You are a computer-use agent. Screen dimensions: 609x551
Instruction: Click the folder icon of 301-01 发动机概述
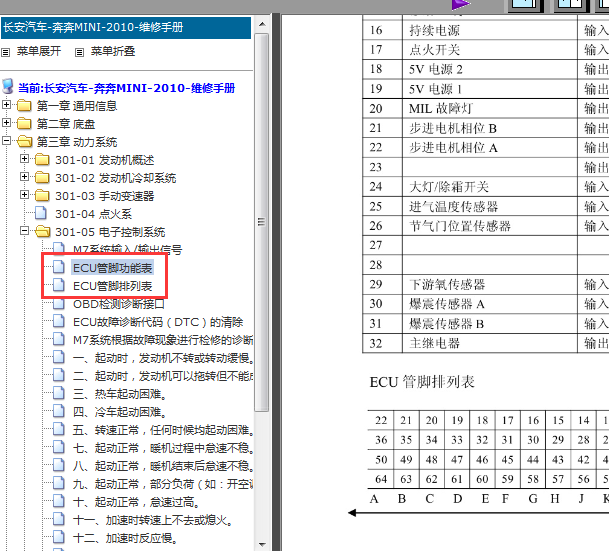42,159
